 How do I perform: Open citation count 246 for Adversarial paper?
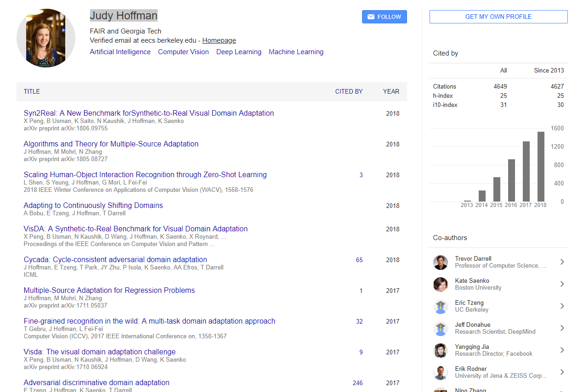coord(357,383)
